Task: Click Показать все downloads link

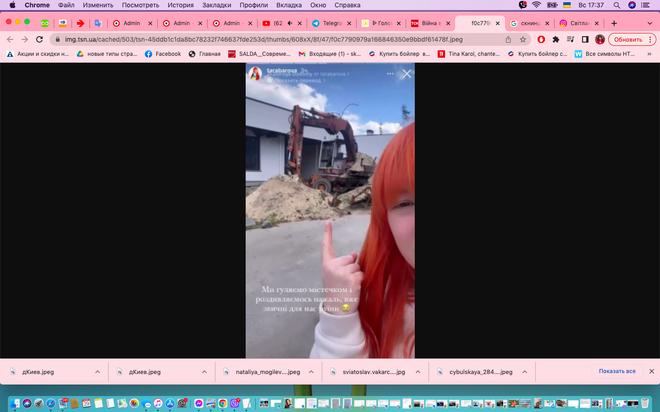Action: tap(617, 371)
